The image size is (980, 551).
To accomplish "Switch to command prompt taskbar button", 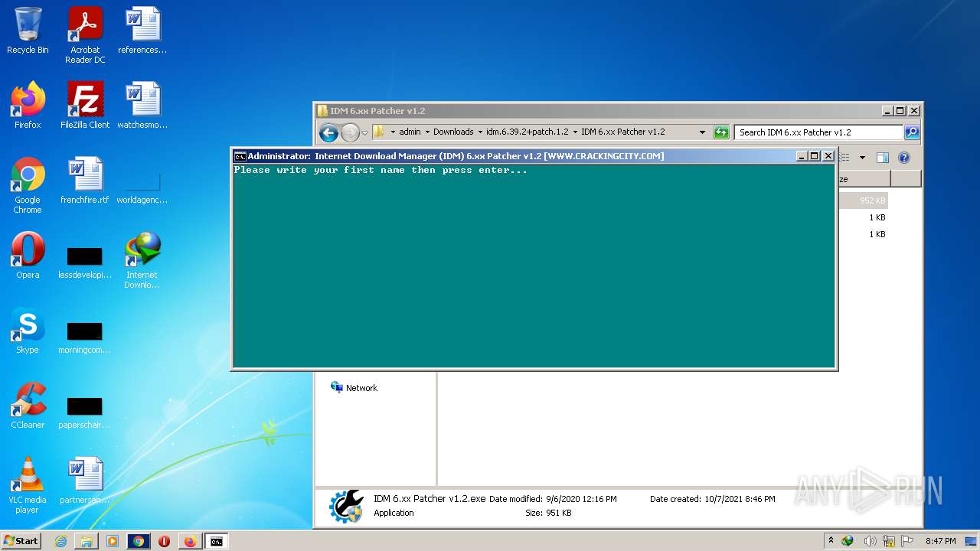I will (x=217, y=541).
